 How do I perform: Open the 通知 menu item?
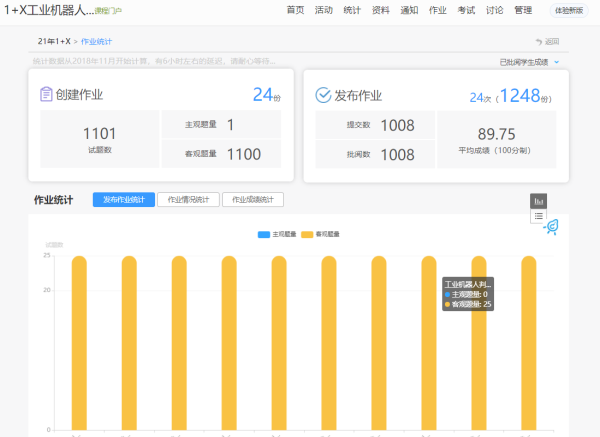[409, 10]
